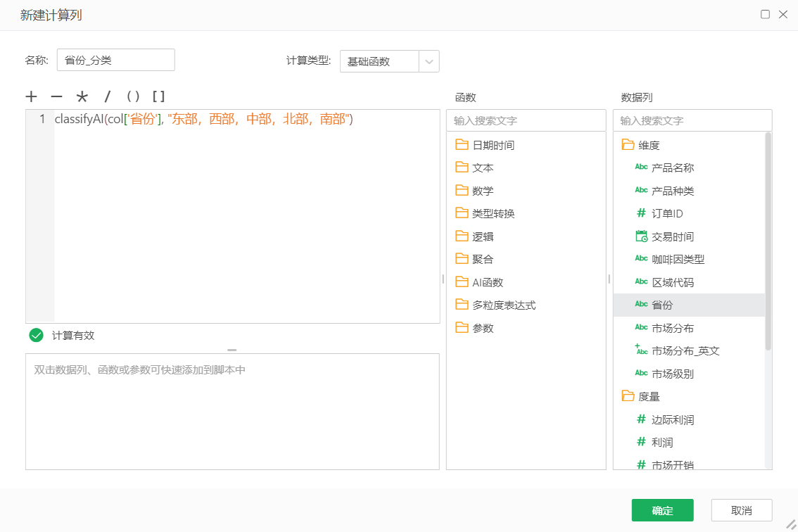This screenshot has height=532, width=798.
Task: Select the division operator icon
Action: click(107, 96)
